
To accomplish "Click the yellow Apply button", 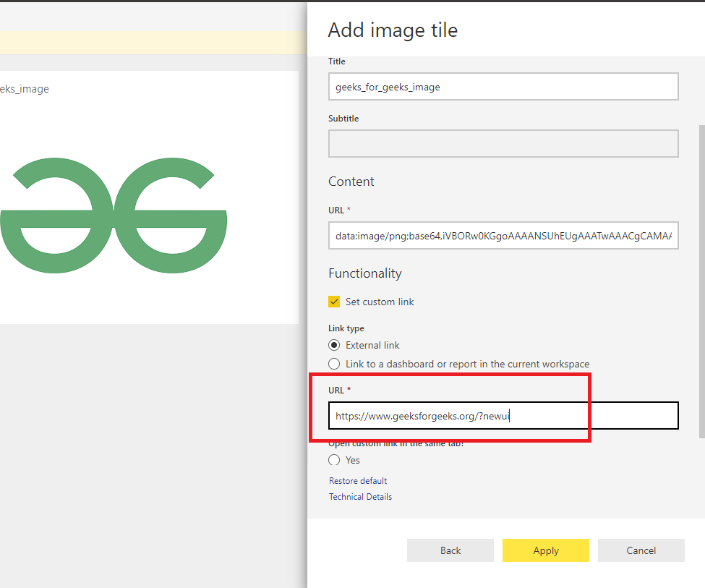I will point(546,550).
